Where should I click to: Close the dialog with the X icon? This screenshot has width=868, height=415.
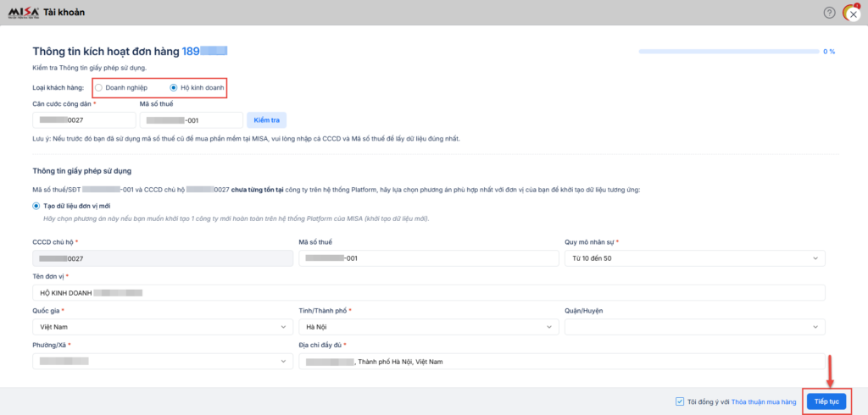click(853, 14)
